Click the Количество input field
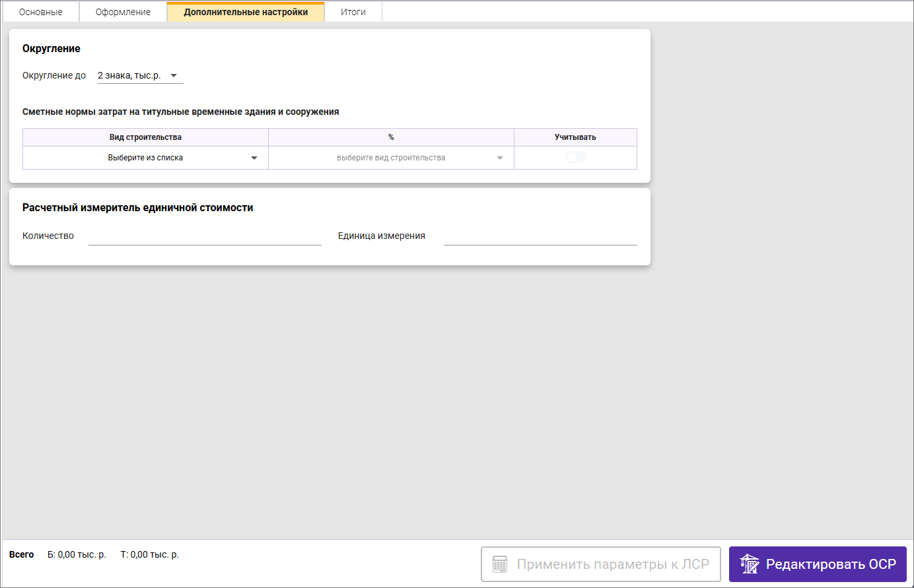This screenshot has height=588, width=914. 205,236
